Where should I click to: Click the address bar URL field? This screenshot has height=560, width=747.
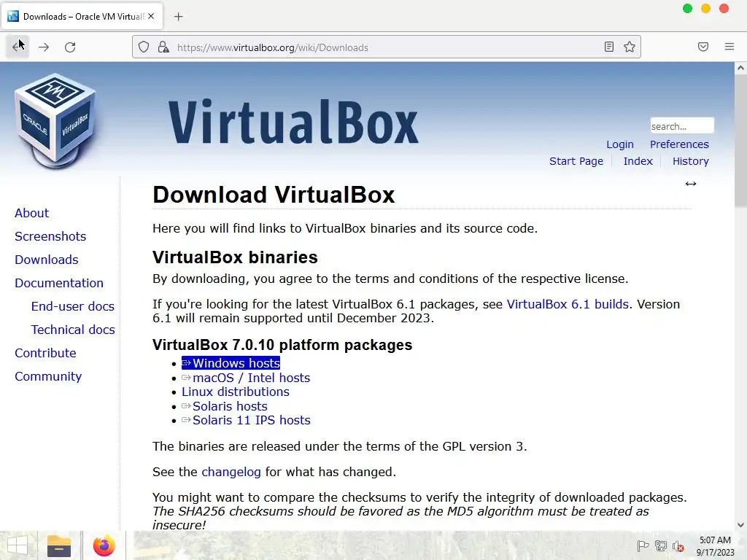tap(386, 47)
